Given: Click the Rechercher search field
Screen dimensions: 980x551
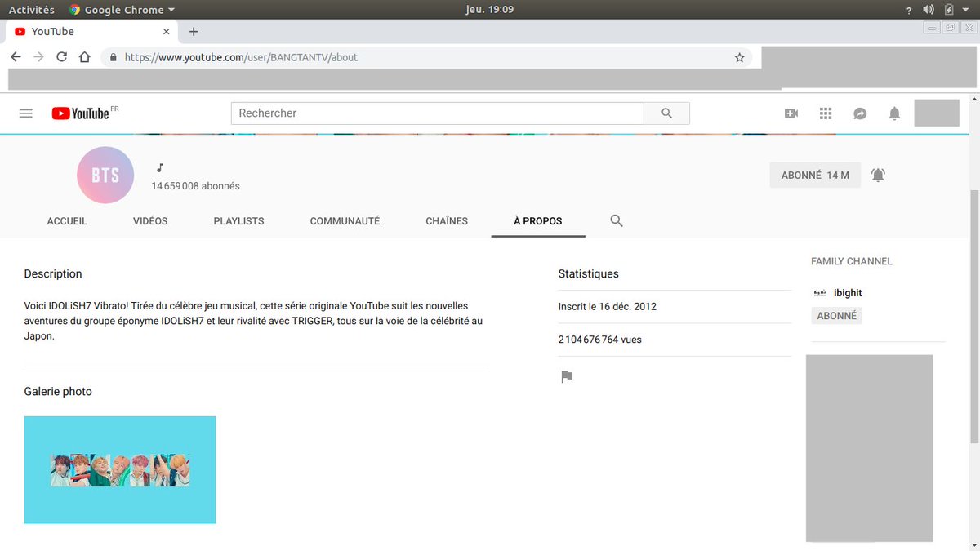Looking at the screenshot, I should pos(438,113).
